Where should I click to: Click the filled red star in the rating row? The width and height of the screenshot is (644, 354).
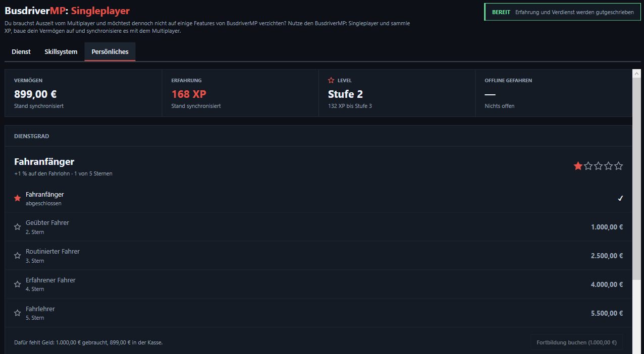pyautogui.click(x=578, y=166)
